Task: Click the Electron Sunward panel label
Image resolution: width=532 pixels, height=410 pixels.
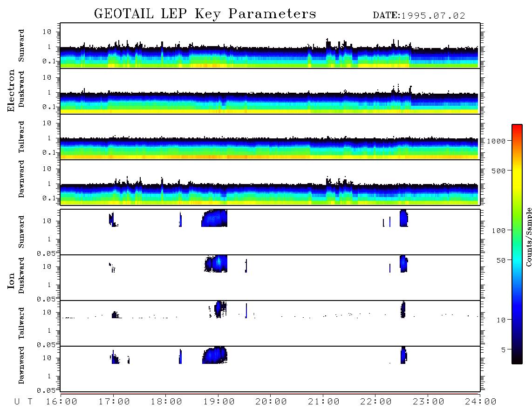Action: click(21, 46)
